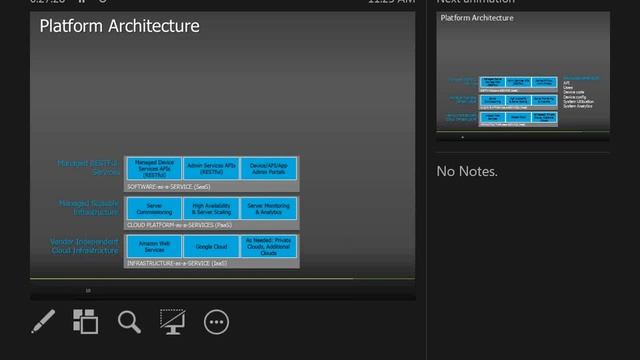Open more slide show options
This screenshot has width=640, height=360.
216,322
